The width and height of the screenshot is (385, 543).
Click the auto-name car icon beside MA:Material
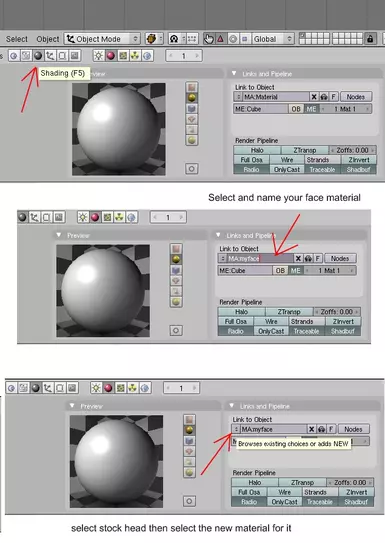tap(324, 97)
